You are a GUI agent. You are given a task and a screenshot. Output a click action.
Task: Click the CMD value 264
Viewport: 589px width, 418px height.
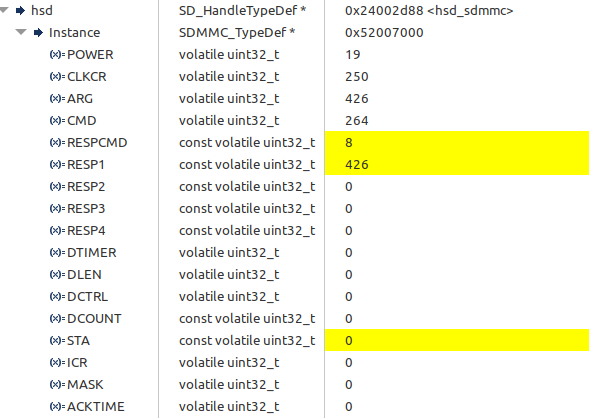pos(356,121)
